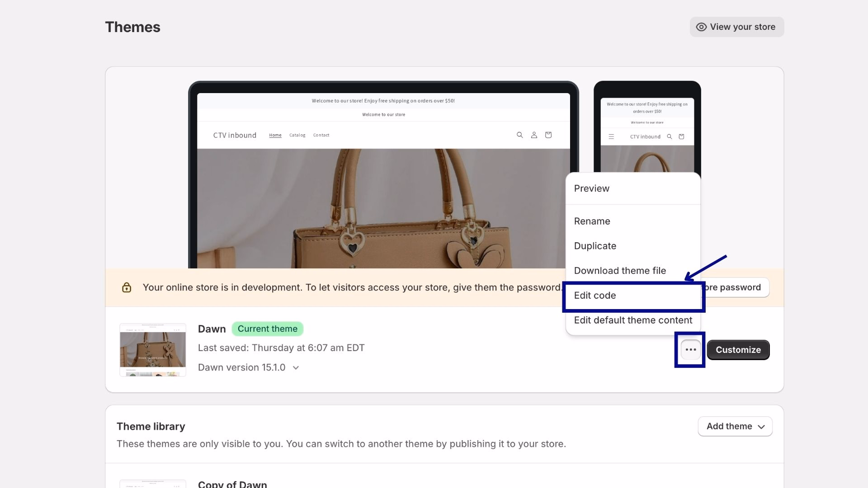
Task: Click the Current theme badge
Action: coord(268,329)
